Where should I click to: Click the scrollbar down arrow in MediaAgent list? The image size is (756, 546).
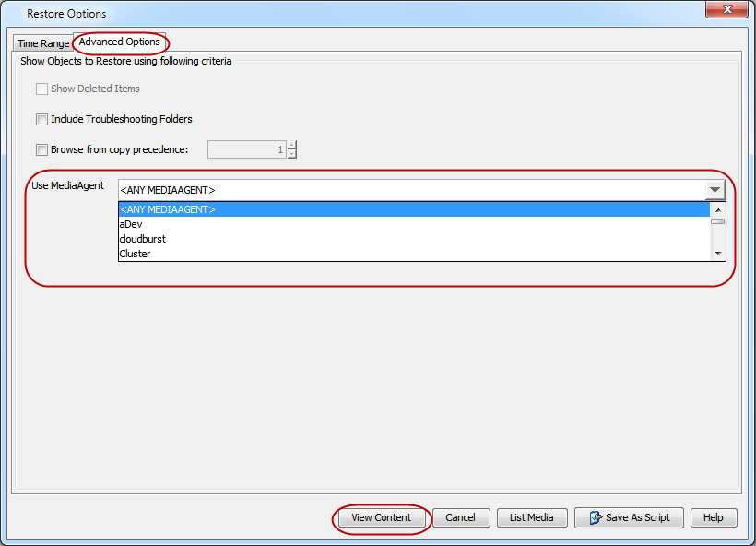[x=718, y=254]
